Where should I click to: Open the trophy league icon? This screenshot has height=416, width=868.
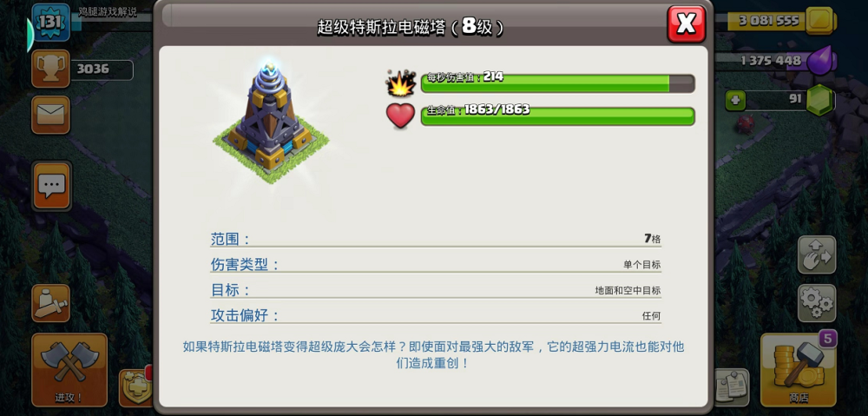pyautogui.click(x=50, y=69)
